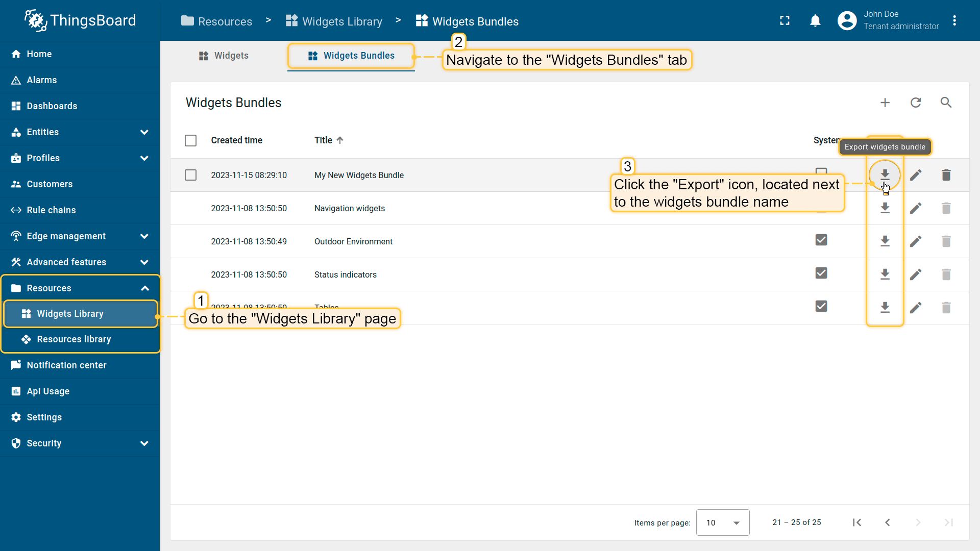Toggle fullscreen mode
980x551 pixels.
pos(785,21)
